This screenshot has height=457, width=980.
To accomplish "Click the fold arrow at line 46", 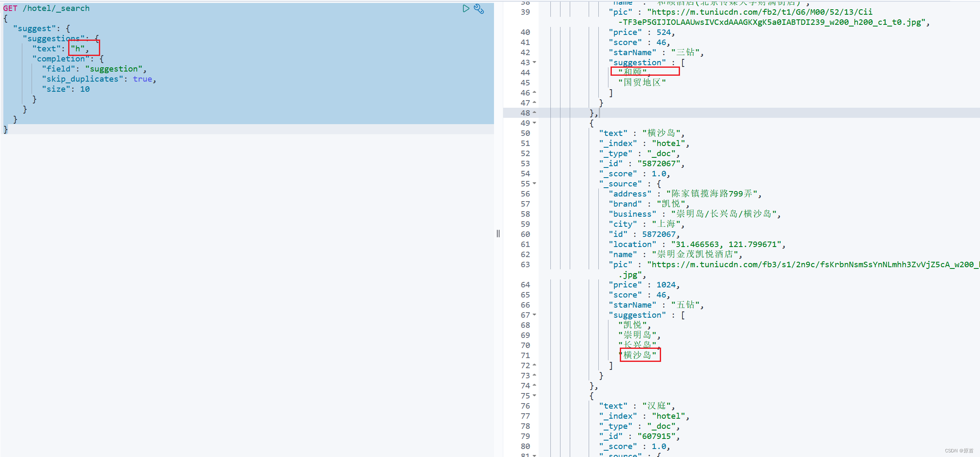I will coord(534,93).
